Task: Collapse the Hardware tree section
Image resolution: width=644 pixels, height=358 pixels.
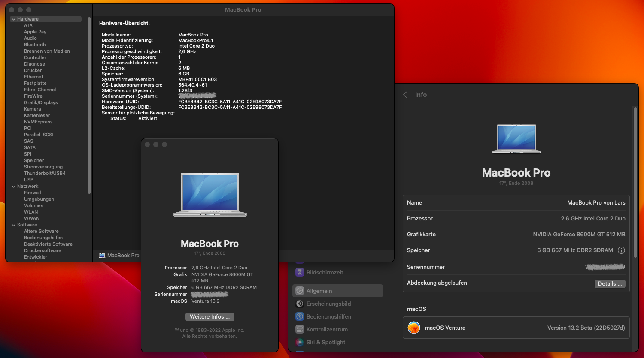Action: (x=13, y=19)
